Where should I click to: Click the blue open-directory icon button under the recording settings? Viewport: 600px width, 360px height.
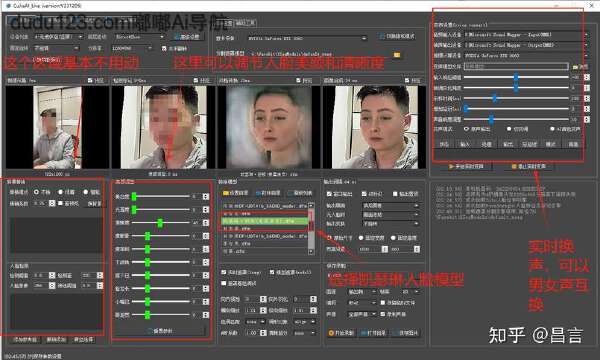click(x=364, y=333)
